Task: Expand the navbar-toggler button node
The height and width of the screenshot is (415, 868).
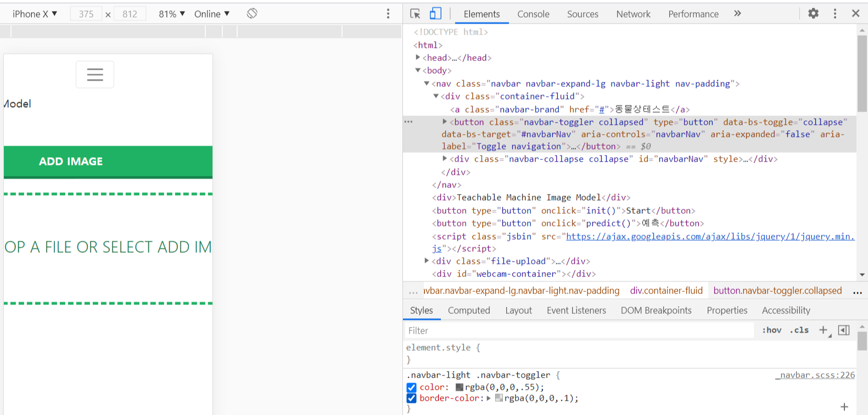Action: click(x=445, y=121)
